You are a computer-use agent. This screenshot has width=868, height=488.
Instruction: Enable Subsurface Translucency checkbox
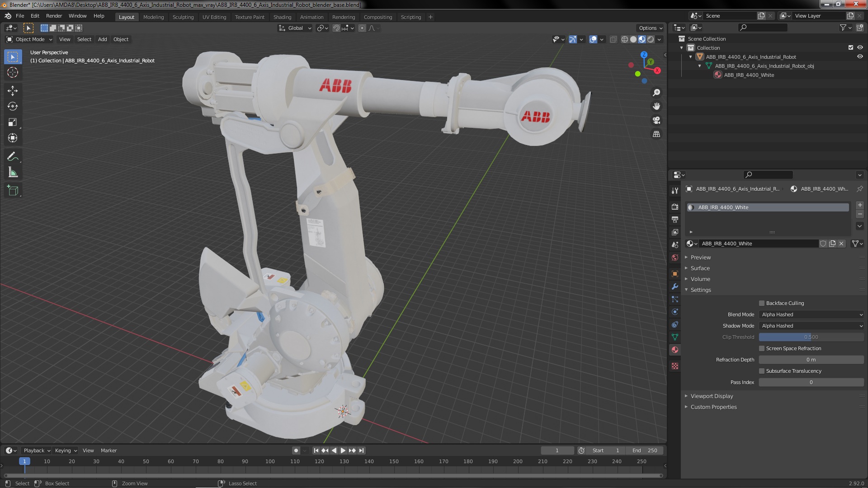pyautogui.click(x=762, y=371)
